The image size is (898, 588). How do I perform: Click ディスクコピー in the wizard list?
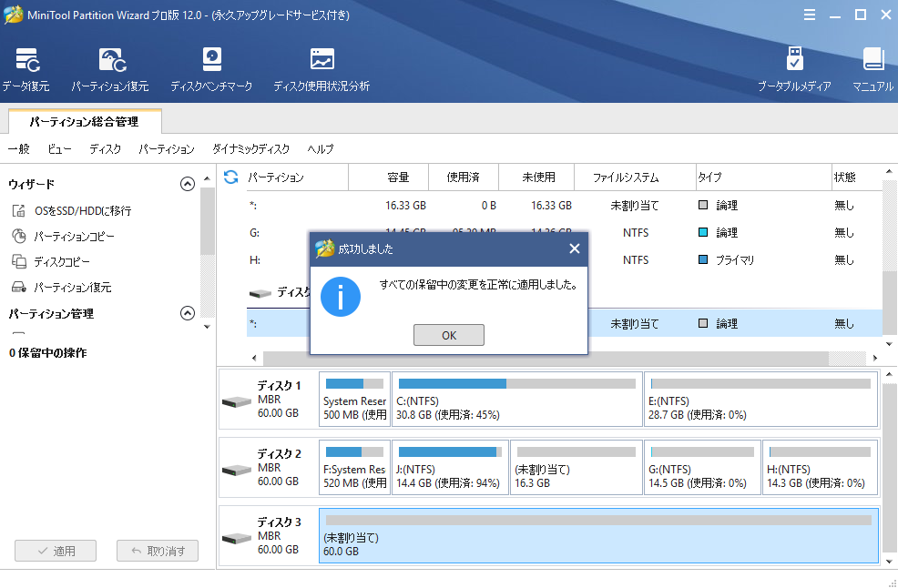[62, 262]
